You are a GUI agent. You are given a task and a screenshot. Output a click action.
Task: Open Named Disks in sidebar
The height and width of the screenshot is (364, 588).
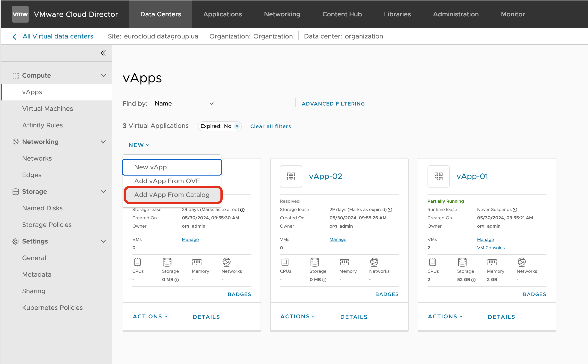point(42,208)
